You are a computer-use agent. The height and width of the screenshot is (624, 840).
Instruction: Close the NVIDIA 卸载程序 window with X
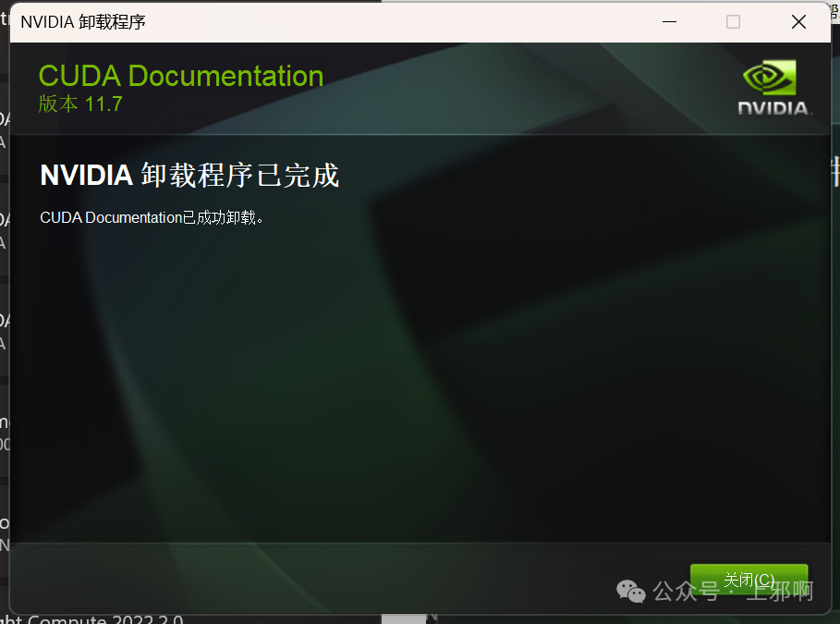coord(798,22)
